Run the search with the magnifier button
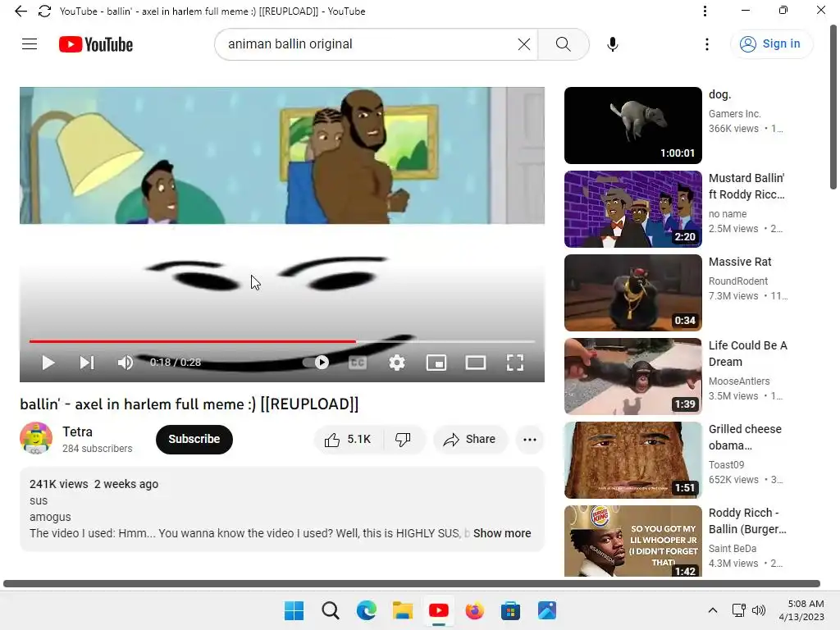The width and height of the screenshot is (840, 630). pos(563,44)
